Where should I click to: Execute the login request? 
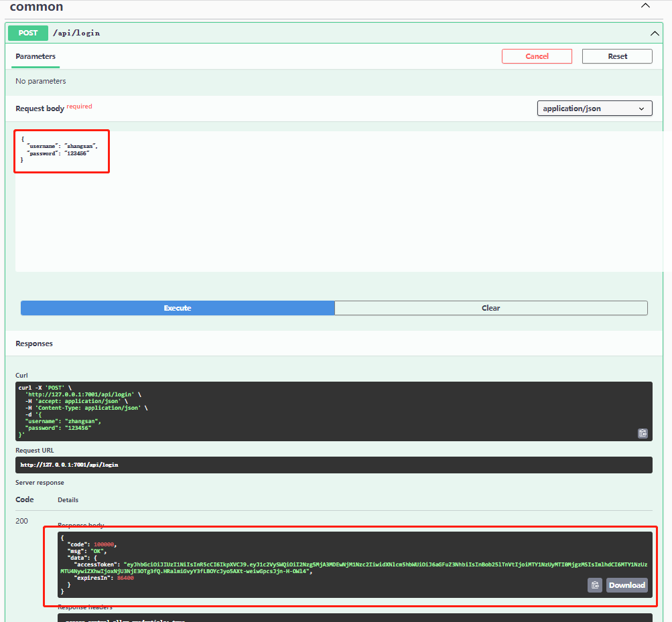tap(178, 308)
